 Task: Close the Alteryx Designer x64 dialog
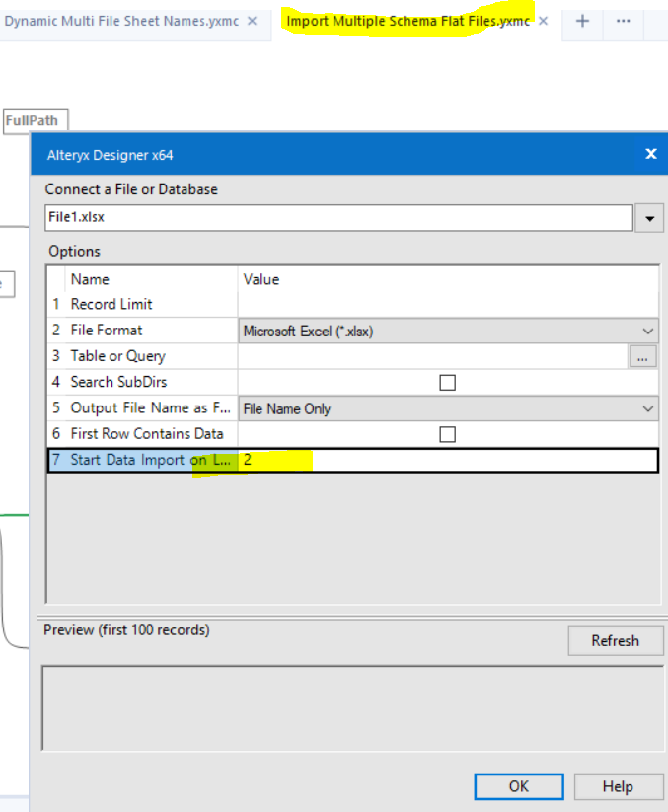(650, 154)
